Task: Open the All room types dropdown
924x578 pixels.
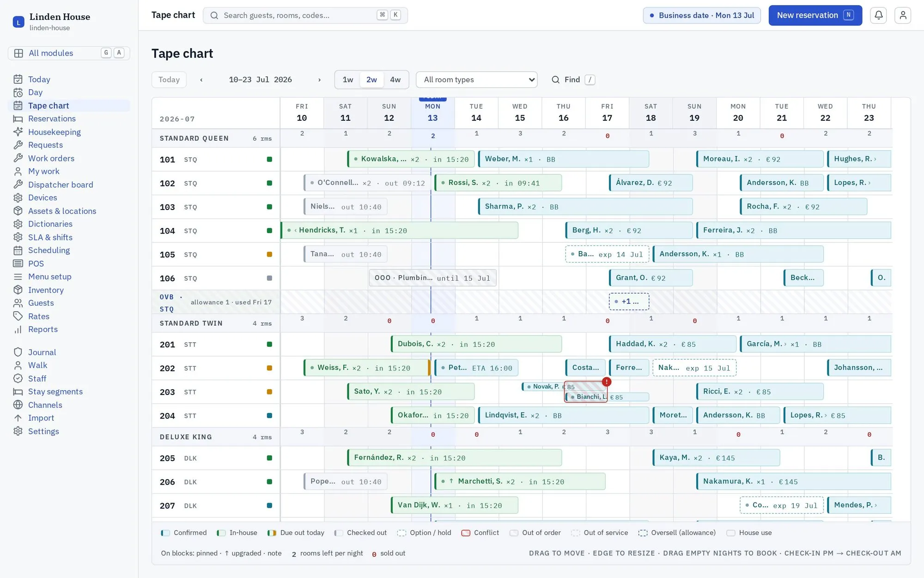Action: (x=476, y=80)
